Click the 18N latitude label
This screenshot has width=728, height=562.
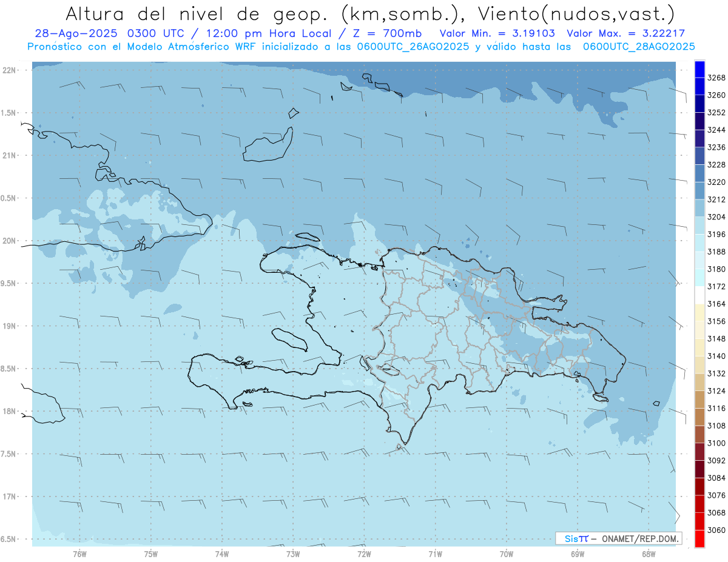[10, 411]
